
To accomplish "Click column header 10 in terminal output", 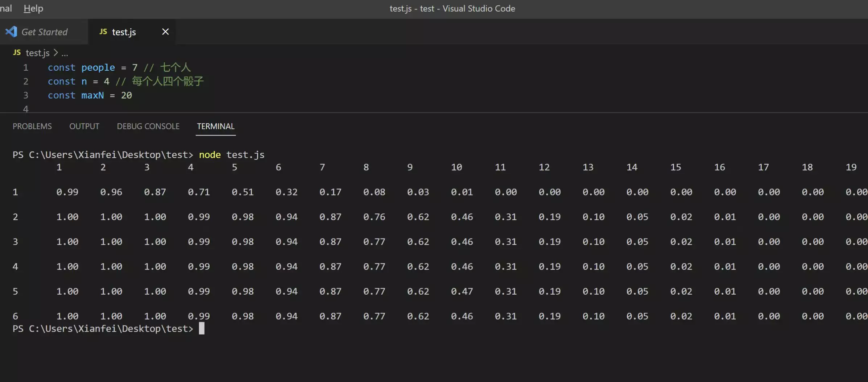I will tap(456, 167).
